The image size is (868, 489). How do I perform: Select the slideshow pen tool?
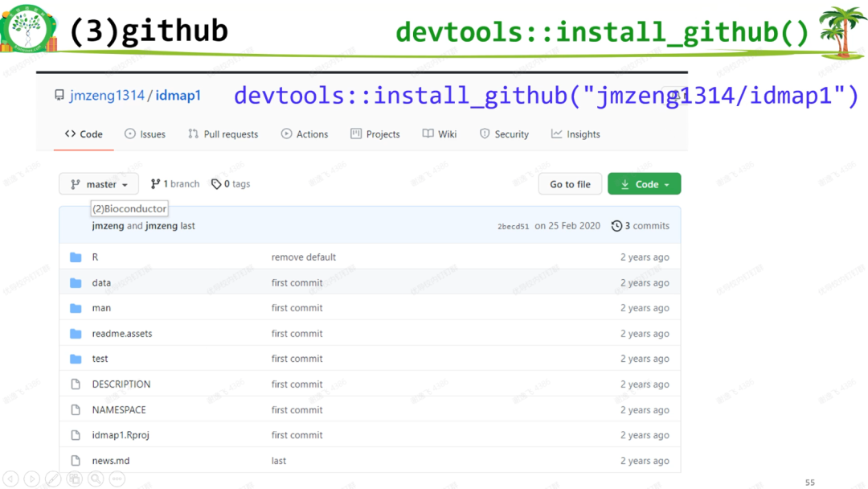(53, 479)
